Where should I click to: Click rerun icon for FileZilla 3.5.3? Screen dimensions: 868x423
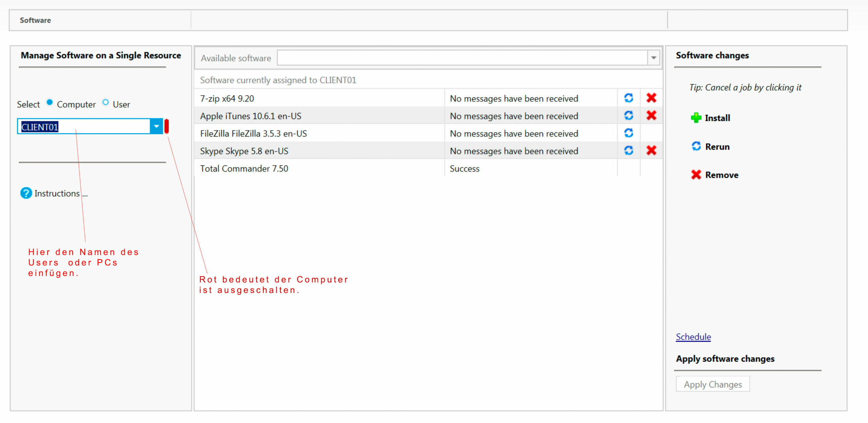click(629, 133)
